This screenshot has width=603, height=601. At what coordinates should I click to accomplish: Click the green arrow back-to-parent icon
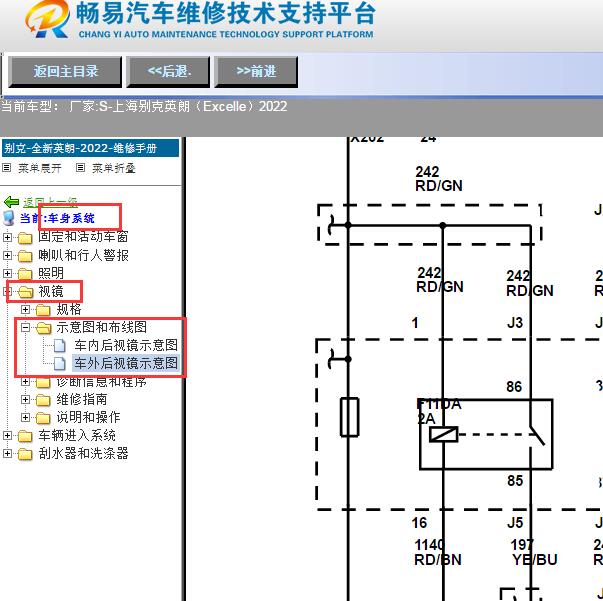click(11, 201)
